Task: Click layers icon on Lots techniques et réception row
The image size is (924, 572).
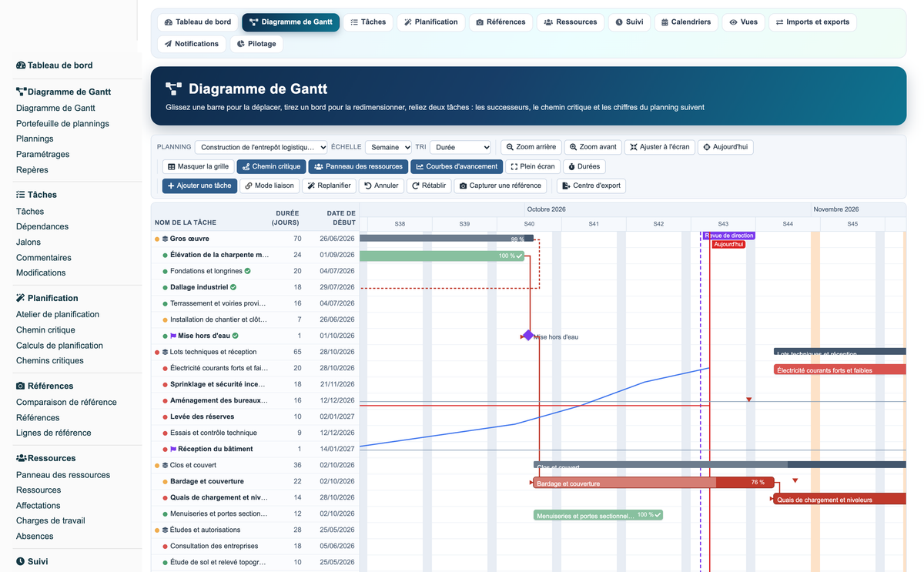Action: point(166,352)
